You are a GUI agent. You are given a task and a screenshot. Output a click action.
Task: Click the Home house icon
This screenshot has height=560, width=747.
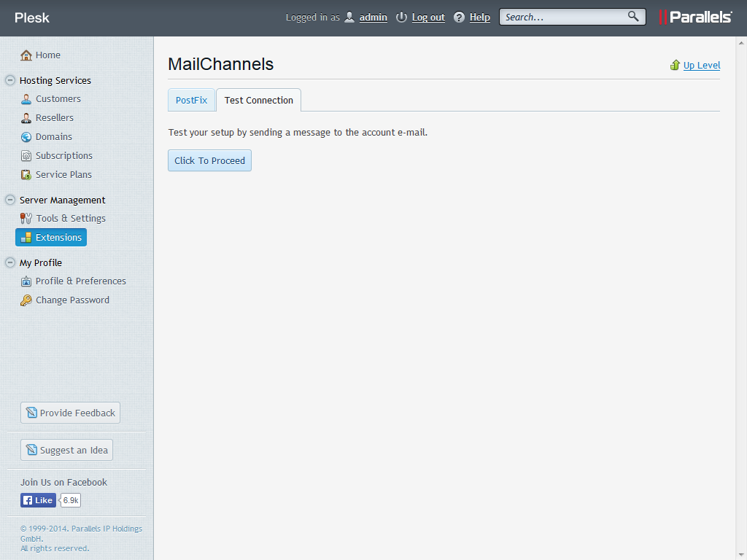26,55
